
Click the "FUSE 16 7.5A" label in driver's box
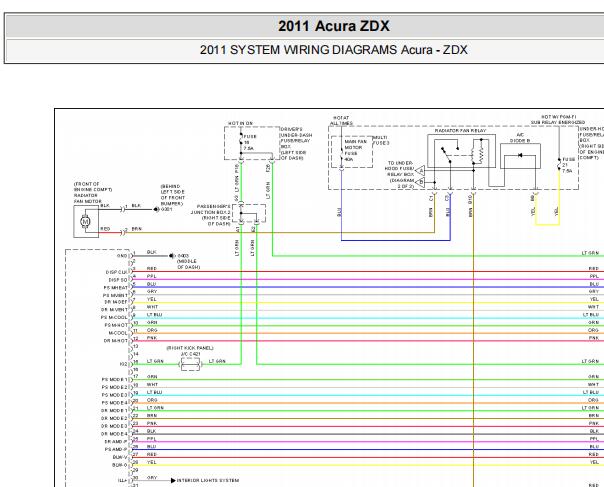tap(250, 142)
